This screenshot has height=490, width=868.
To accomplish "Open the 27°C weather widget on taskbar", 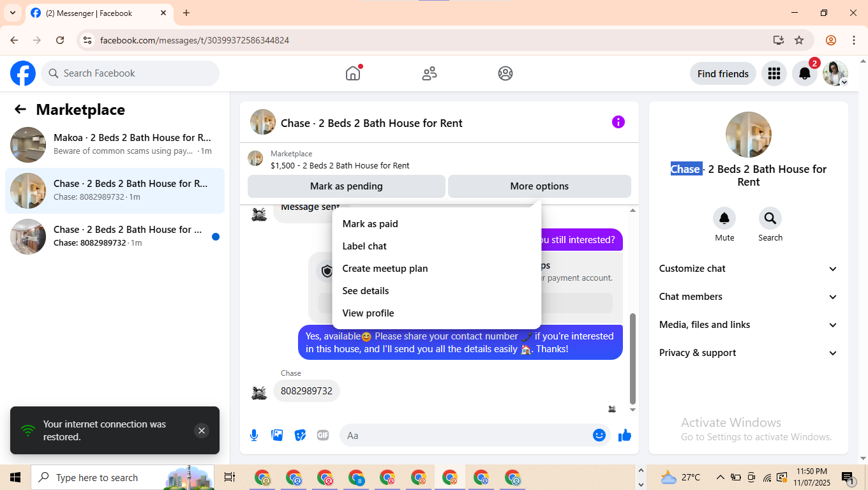I will point(680,477).
